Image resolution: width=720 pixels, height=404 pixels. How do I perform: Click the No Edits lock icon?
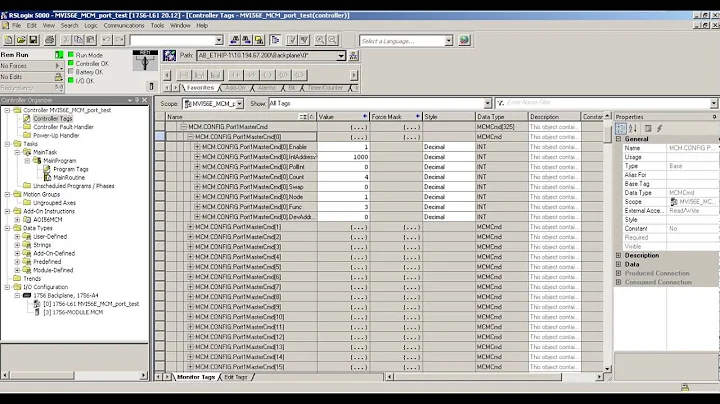(58, 77)
